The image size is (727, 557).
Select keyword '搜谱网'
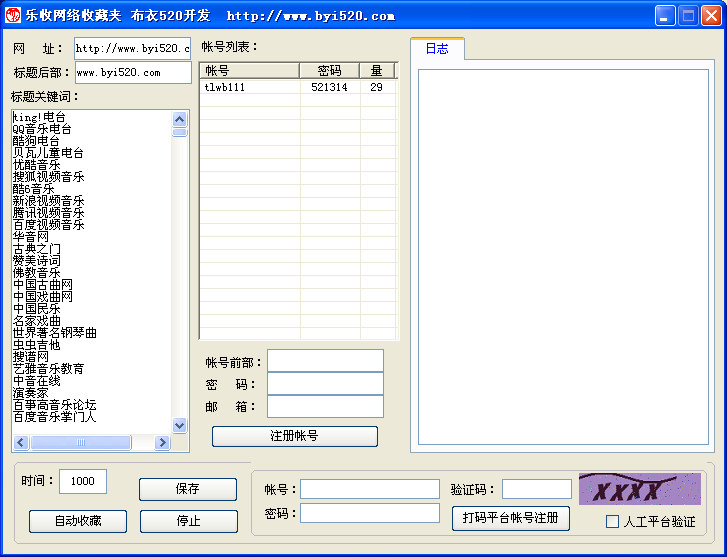click(x=30, y=357)
